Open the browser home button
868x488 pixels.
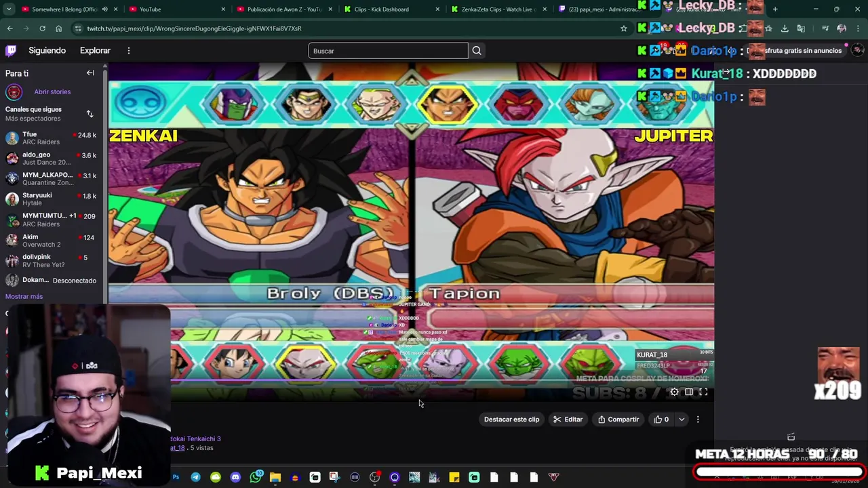coord(58,28)
